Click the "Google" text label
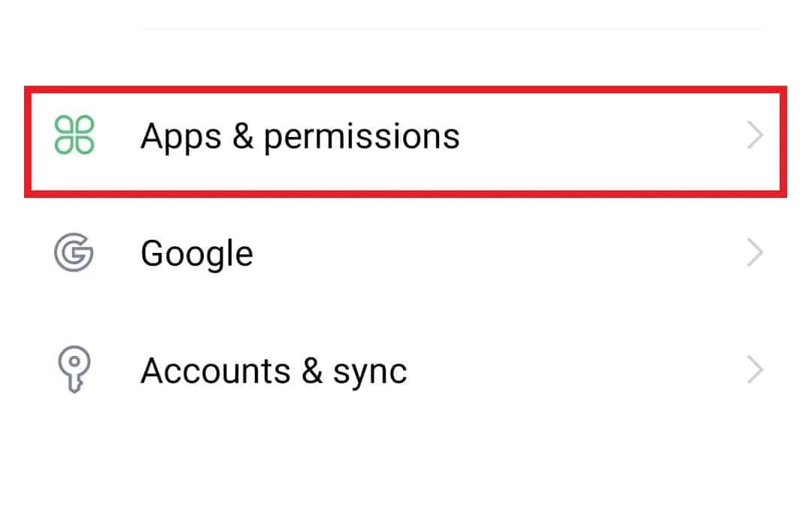This screenshot has width=812, height=511. pos(197,254)
